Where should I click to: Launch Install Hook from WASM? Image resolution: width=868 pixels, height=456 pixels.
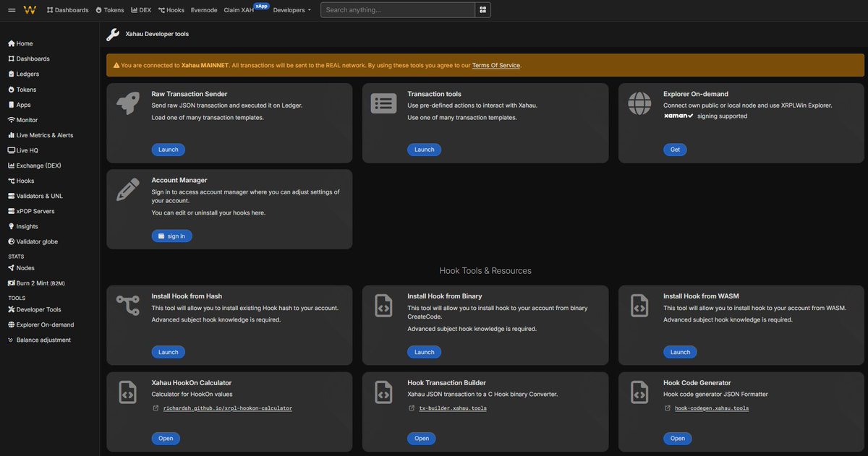pyautogui.click(x=681, y=352)
